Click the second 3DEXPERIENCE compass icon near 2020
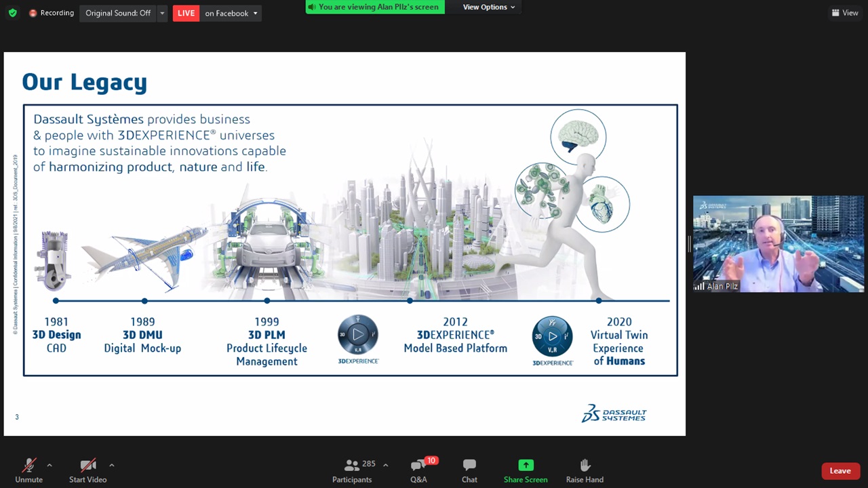868x488 pixels. (553, 336)
